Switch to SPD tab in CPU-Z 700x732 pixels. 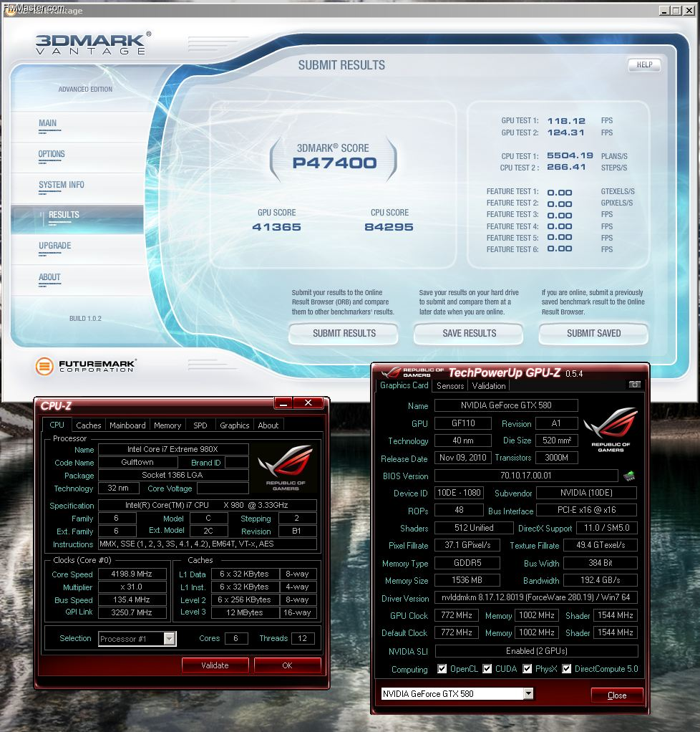point(200,425)
